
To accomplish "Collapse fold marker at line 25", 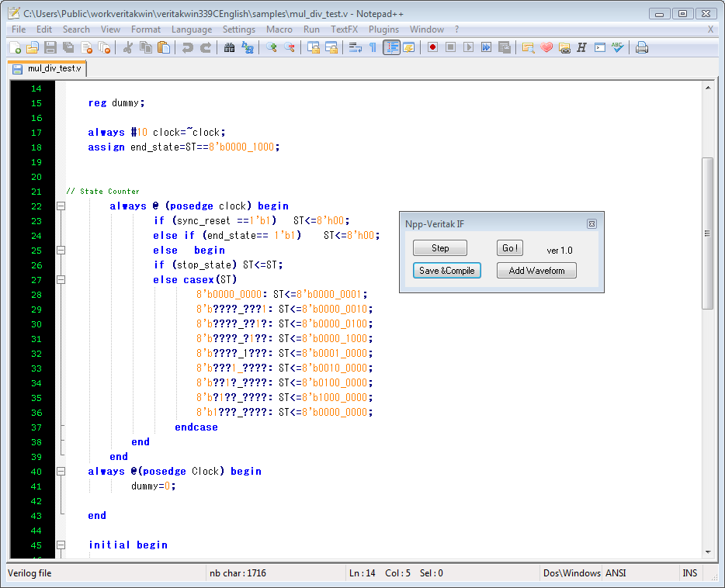I will coord(61,251).
